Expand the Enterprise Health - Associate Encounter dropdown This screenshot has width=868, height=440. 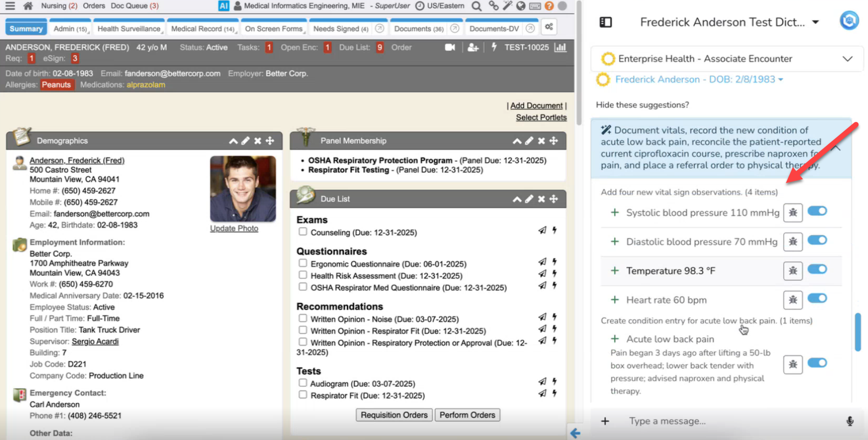847,59
